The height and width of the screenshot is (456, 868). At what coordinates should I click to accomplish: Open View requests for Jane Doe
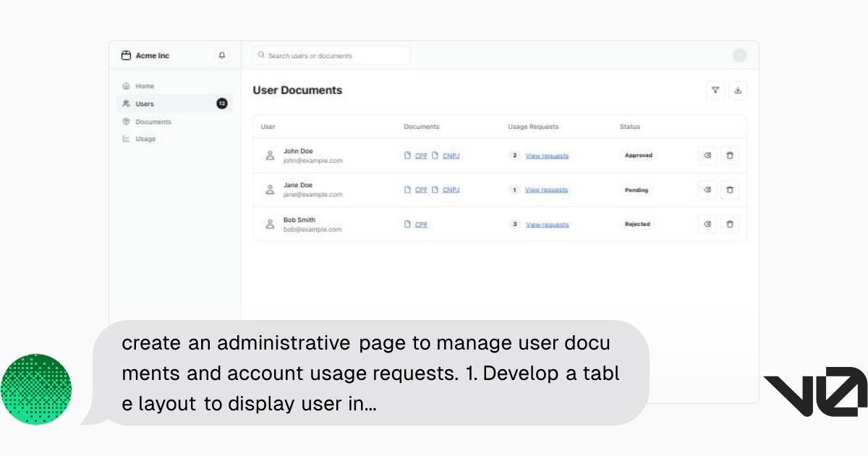(547, 190)
